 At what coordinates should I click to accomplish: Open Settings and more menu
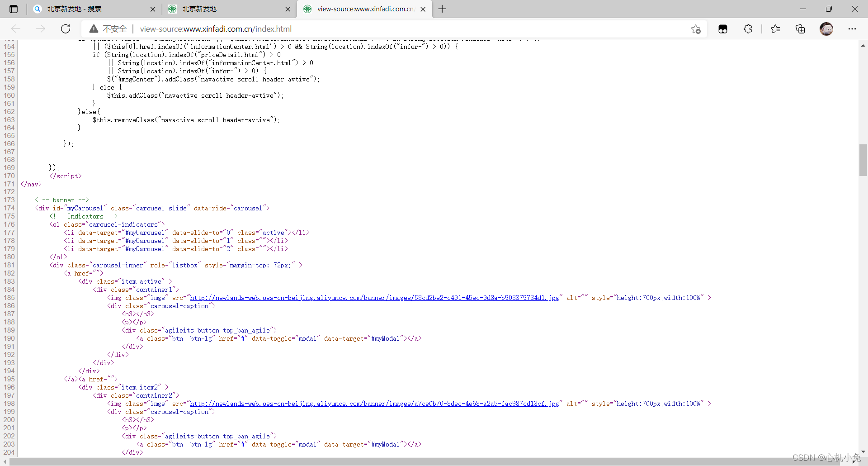(x=852, y=29)
